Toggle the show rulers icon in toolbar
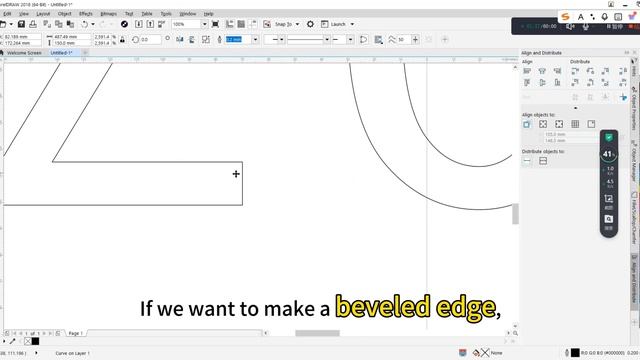This screenshot has width=640, height=360. point(230,24)
